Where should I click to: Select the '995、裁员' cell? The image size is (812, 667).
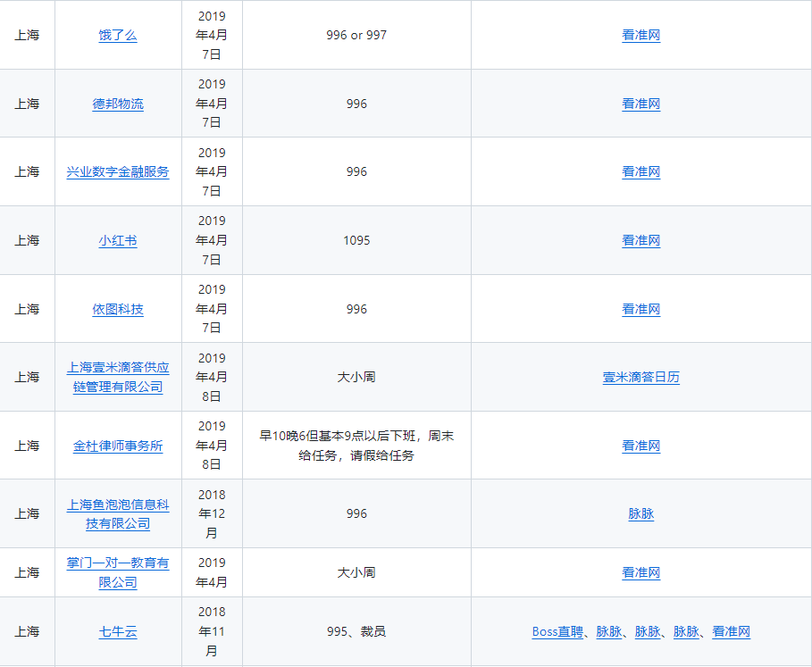coord(356,632)
